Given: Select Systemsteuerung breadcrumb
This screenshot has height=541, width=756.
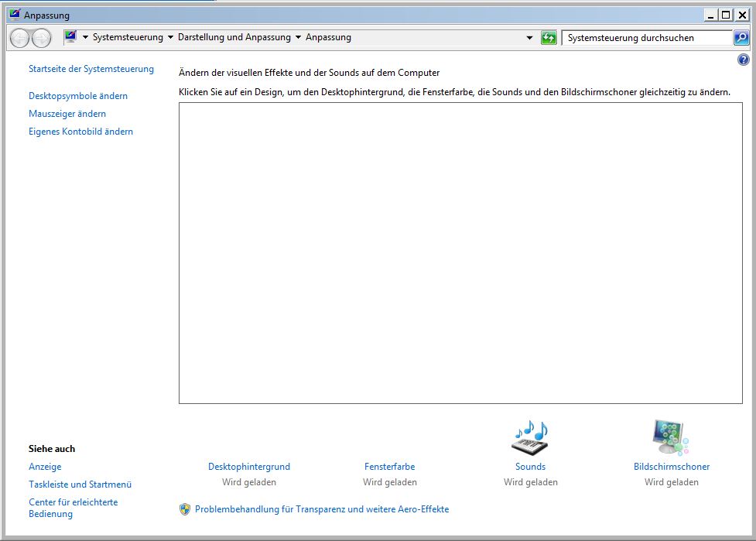Looking at the screenshot, I should point(128,37).
